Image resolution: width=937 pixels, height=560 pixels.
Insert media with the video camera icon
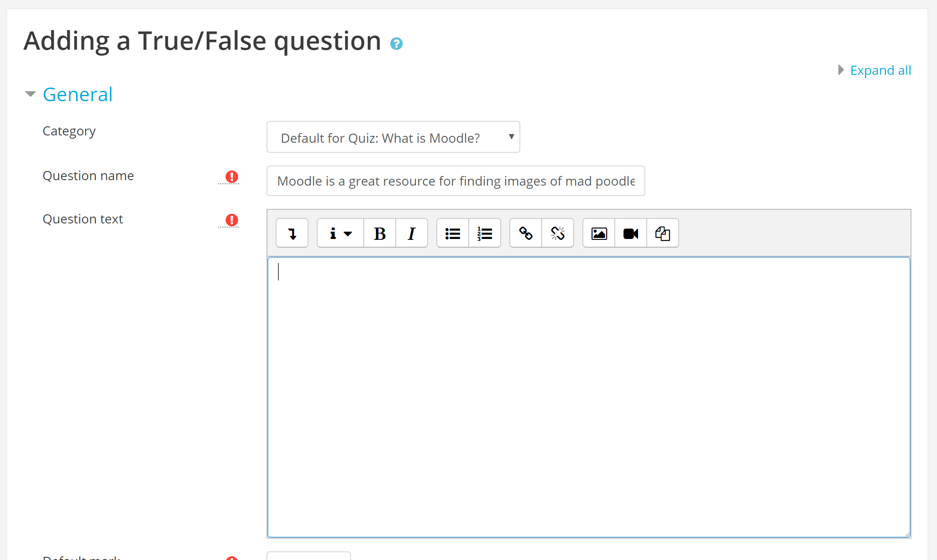[x=631, y=233]
